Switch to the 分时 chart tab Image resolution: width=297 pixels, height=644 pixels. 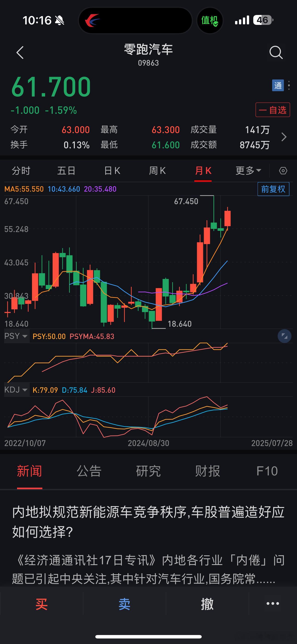21,171
